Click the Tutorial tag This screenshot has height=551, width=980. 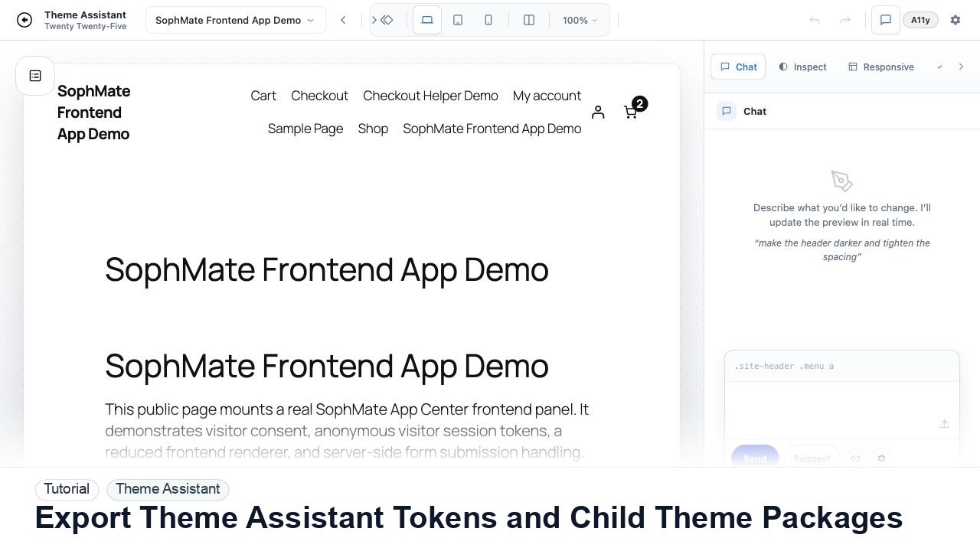(x=67, y=489)
